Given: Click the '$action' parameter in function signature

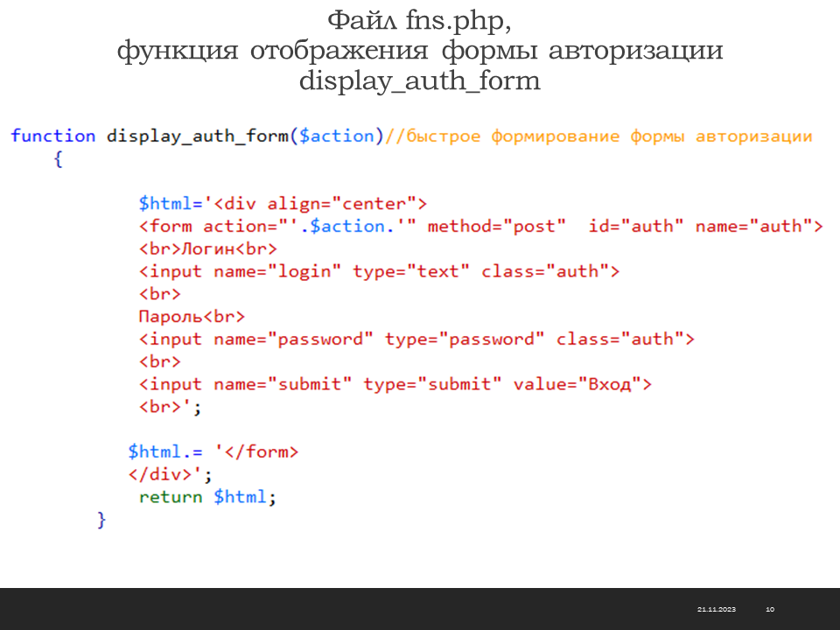Looking at the screenshot, I should (339, 136).
